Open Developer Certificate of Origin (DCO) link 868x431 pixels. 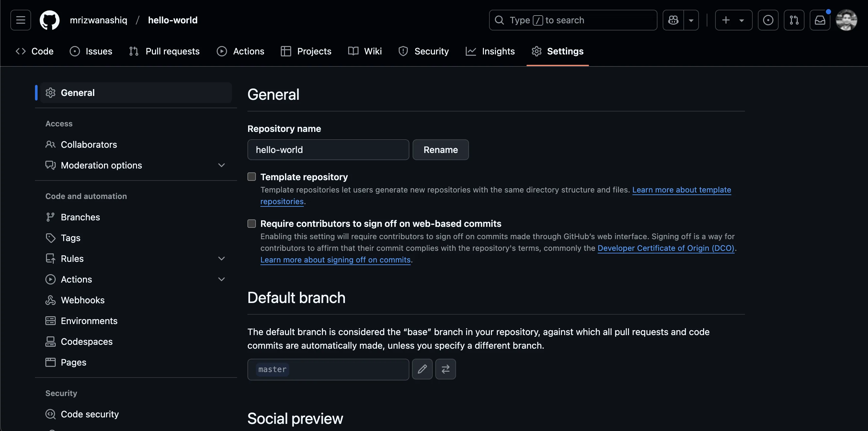(x=666, y=248)
